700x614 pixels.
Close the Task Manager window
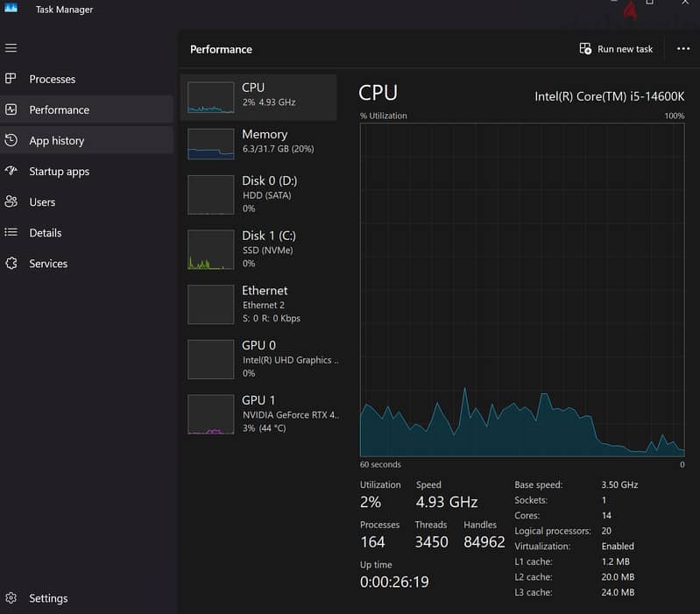click(x=685, y=3)
